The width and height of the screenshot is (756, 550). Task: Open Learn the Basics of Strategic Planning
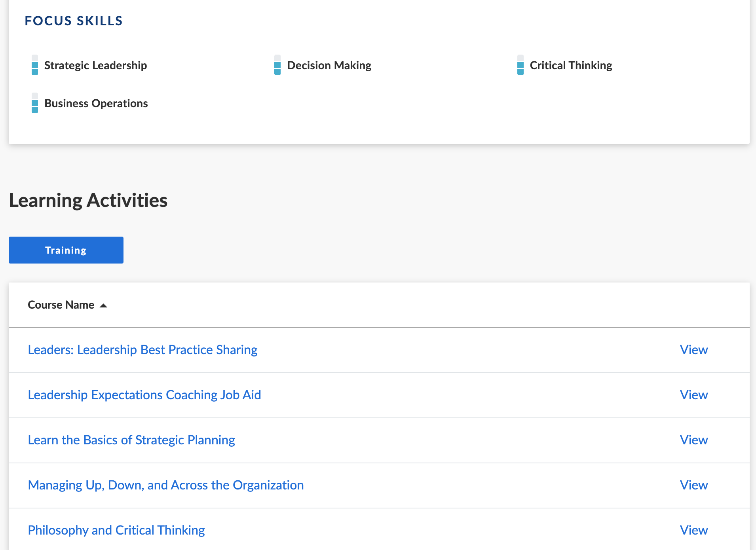point(131,440)
